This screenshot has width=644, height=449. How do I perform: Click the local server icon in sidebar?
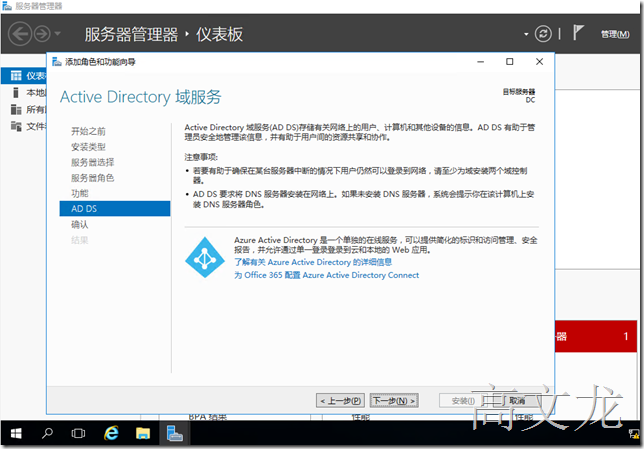(x=16, y=93)
